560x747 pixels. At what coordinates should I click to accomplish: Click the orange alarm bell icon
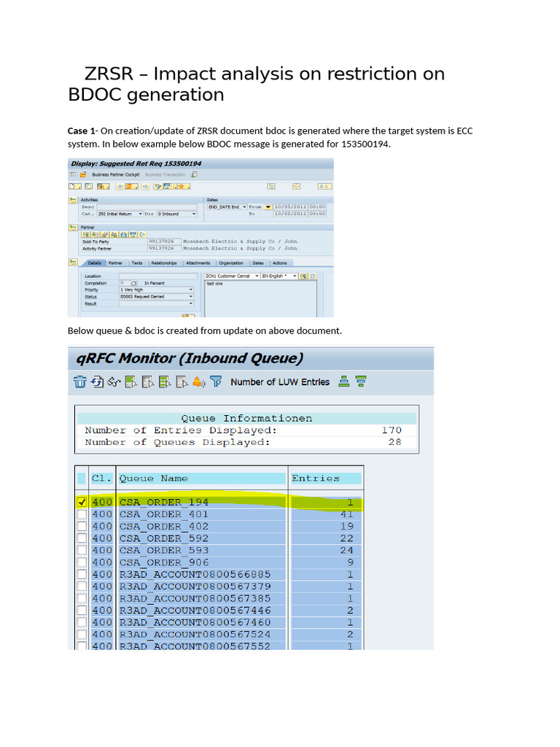[x=198, y=382]
